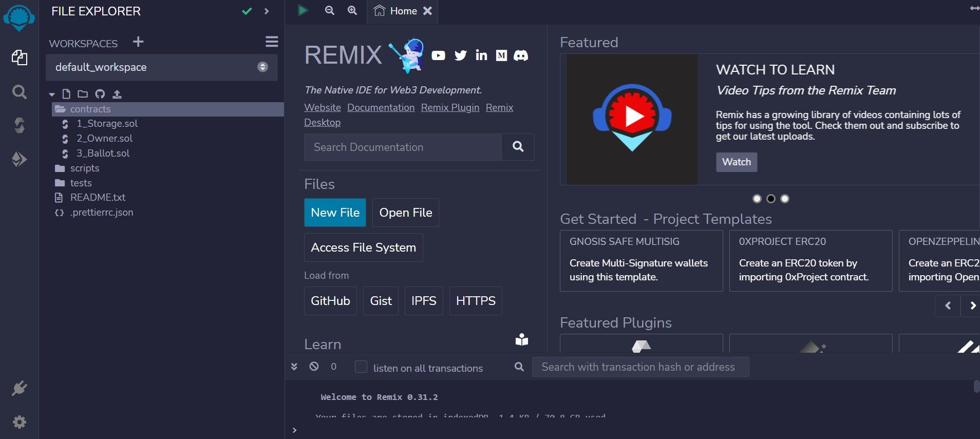
Task: Collapse the workspace root tree arrow
Action: point(52,94)
